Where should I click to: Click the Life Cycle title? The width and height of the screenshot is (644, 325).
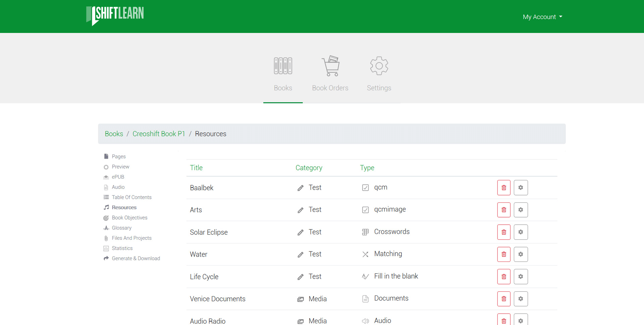204,277
